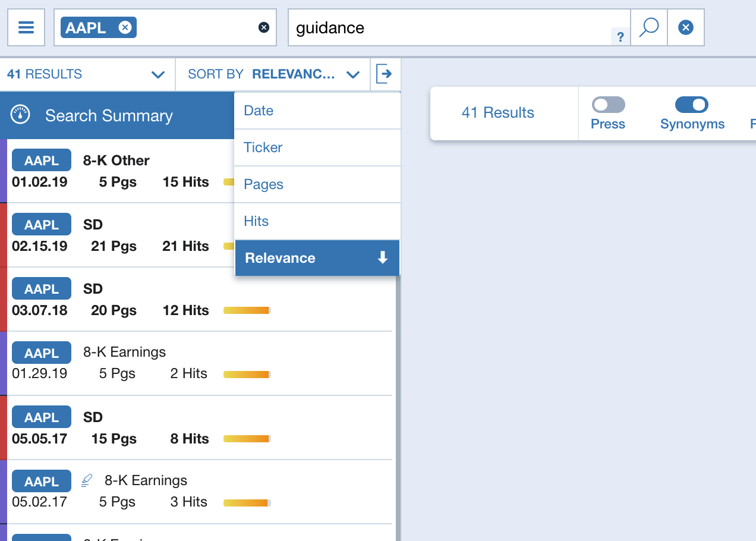Click the 21 Pgs count on 02.15.19 result
The height and width of the screenshot is (541, 756).
114,246
